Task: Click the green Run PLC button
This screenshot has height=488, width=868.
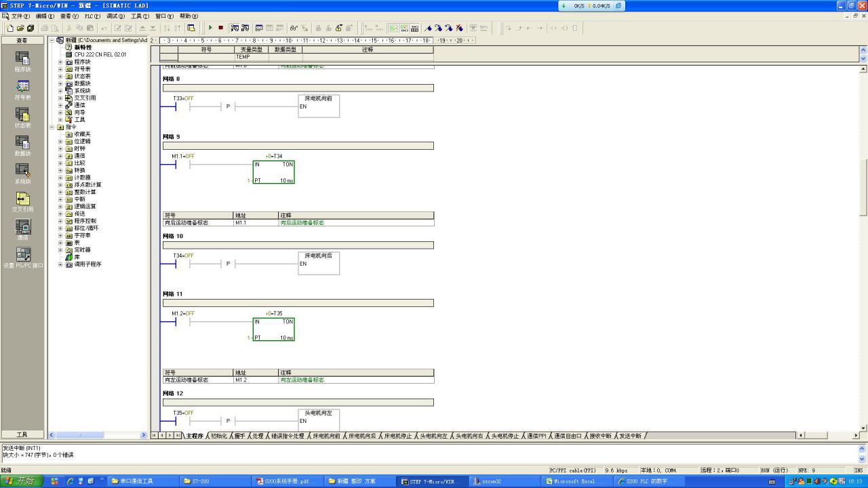Action: click(210, 28)
